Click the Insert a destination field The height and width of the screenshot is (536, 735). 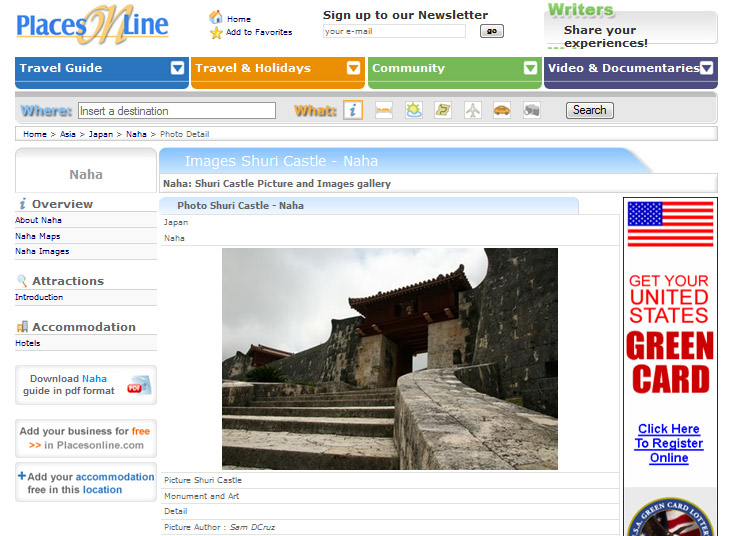177,111
